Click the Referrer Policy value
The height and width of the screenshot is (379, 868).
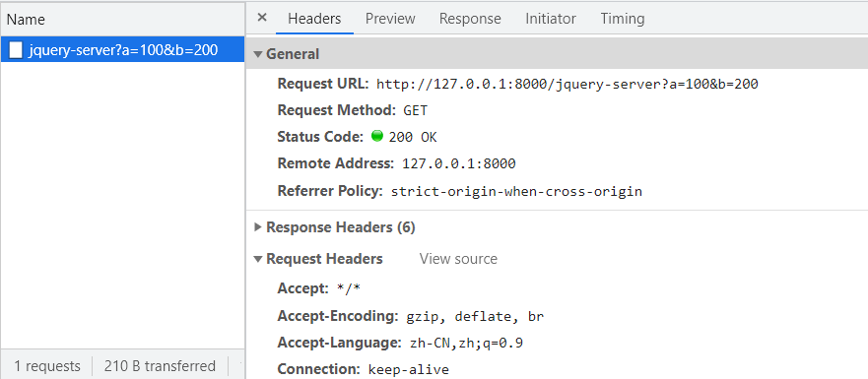pyautogui.click(x=516, y=191)
